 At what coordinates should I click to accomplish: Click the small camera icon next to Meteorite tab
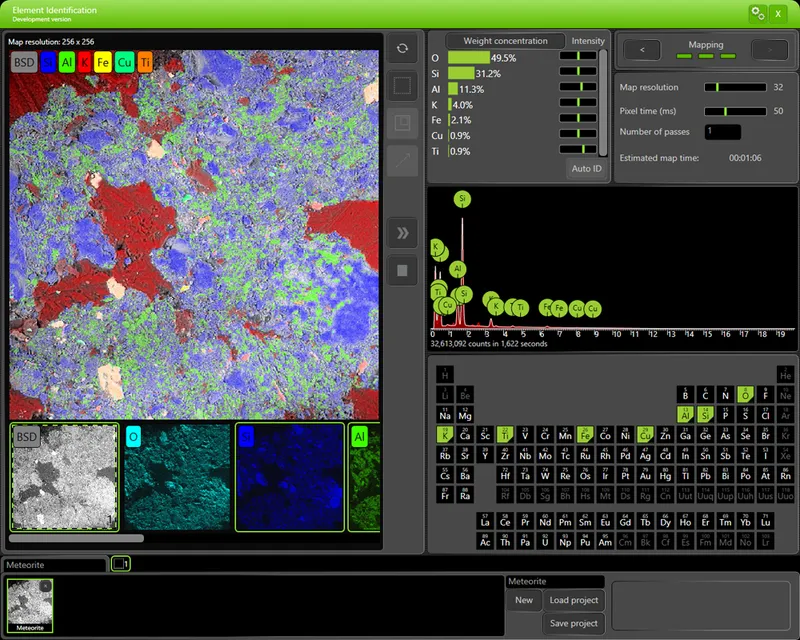click(121, 563)
